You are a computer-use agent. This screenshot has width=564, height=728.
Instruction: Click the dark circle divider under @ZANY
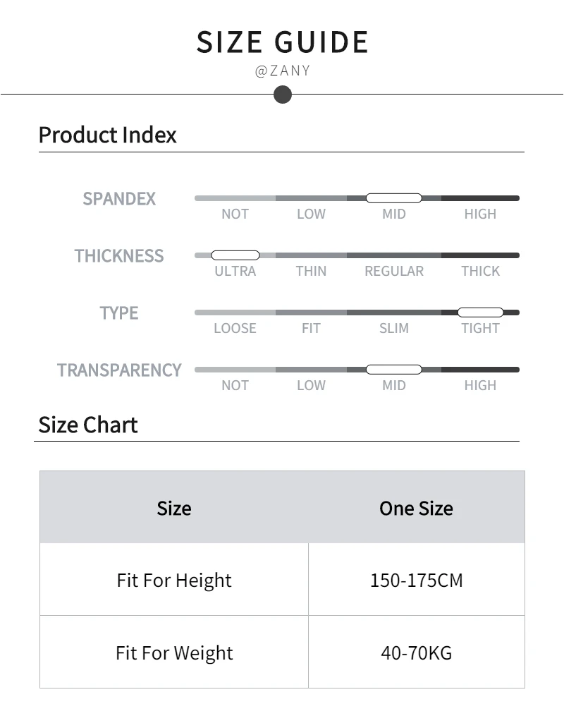[283, 95]
